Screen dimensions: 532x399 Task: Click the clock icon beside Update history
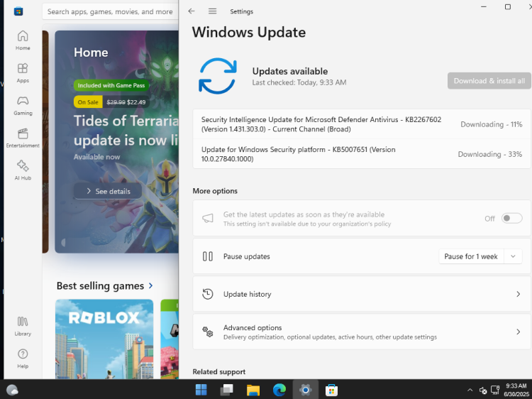pyautogui.click(x=208, y=294)
